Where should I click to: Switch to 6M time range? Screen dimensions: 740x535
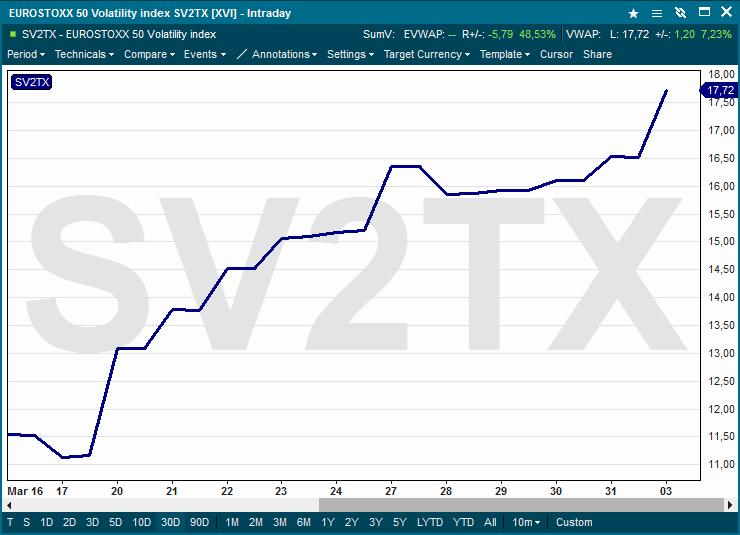[304, 522]
